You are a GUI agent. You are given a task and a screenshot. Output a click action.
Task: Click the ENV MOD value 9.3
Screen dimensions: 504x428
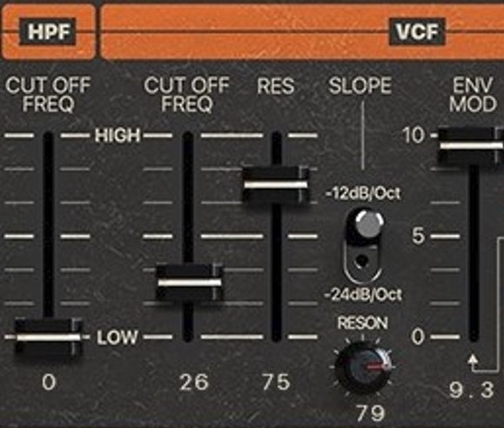pyautogui.click(x=471, y=390)
